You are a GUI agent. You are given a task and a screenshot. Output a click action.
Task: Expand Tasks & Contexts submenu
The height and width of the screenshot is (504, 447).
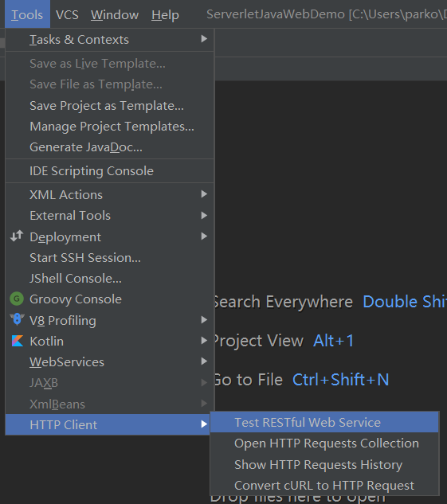[x=110, y=40]
